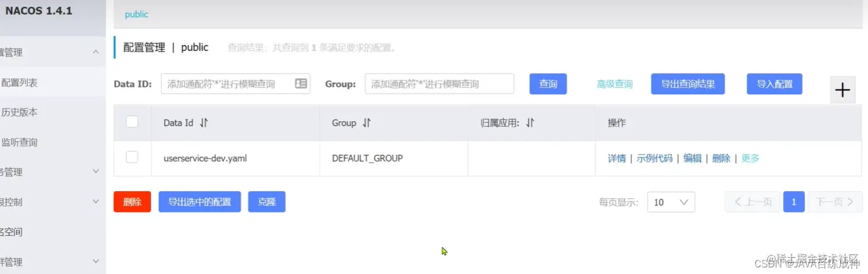Click 导出选中的配置 button
Viewport: 868px width, 274px height.
click(x=200, y=202)
